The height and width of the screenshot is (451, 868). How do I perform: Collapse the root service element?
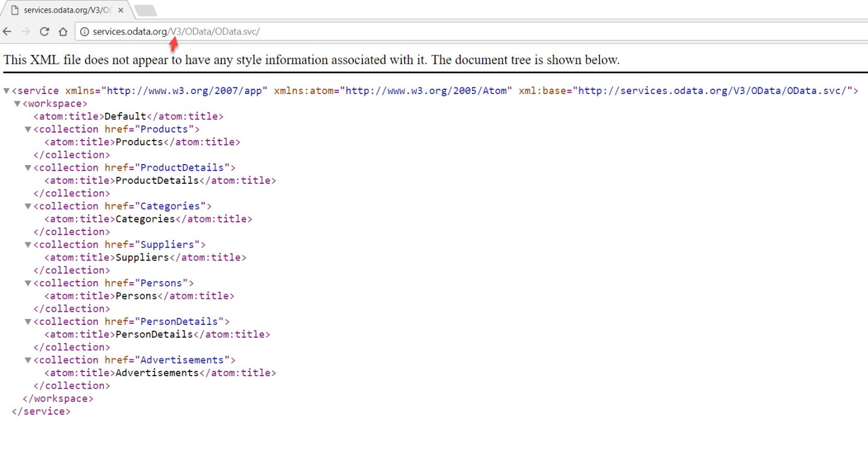point(5,90)
